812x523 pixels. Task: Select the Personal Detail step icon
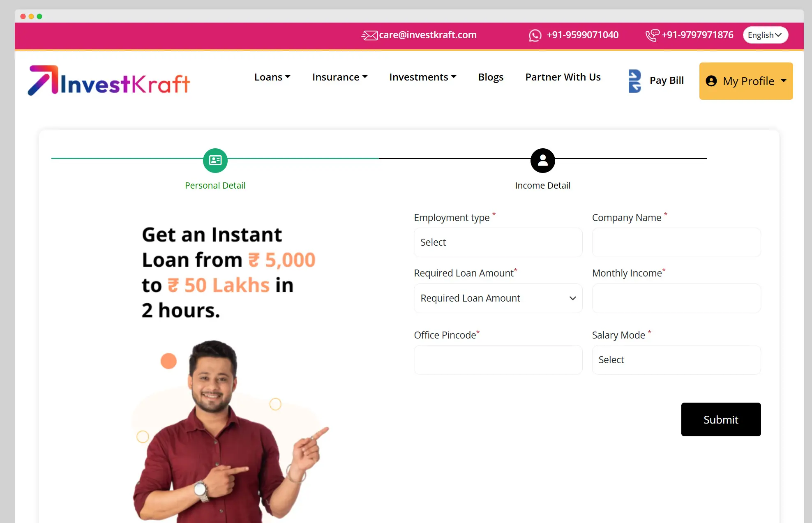click(x=215, y=161)
